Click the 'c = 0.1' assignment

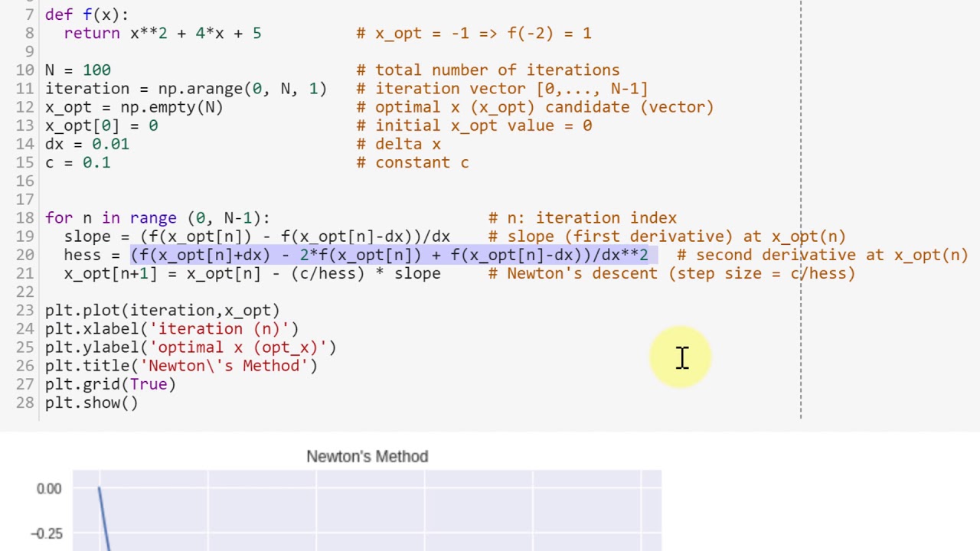77,161
